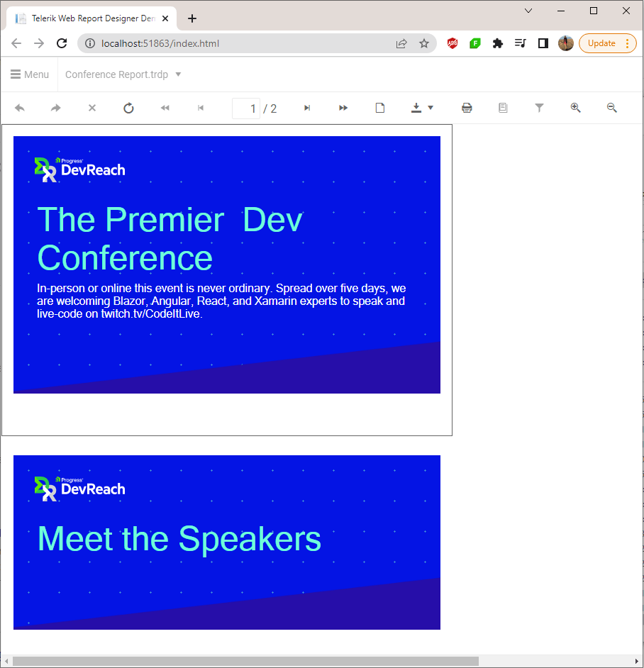Go to the next page

tap(307, 108)
